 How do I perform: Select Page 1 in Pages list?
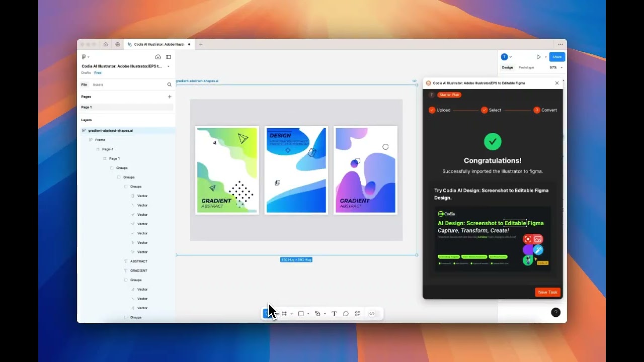point(126,107)
